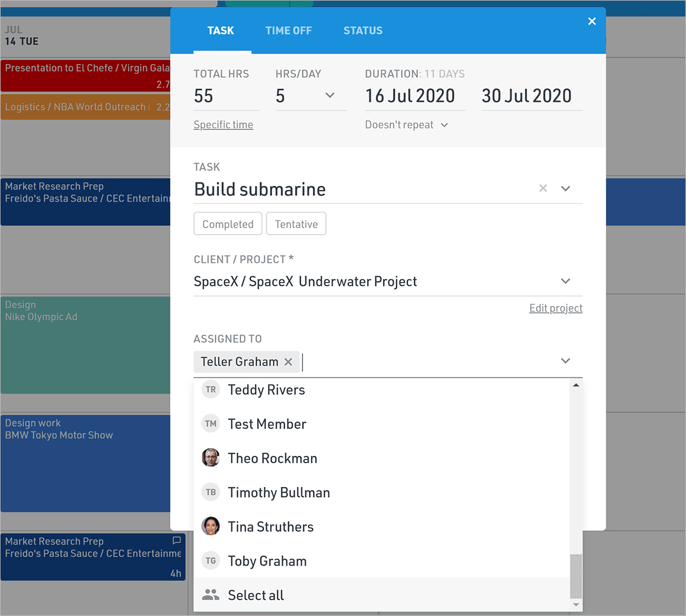The width and height of the screenshot is (686, 616).
Task: Open the Edit project link
Action: 556,308
